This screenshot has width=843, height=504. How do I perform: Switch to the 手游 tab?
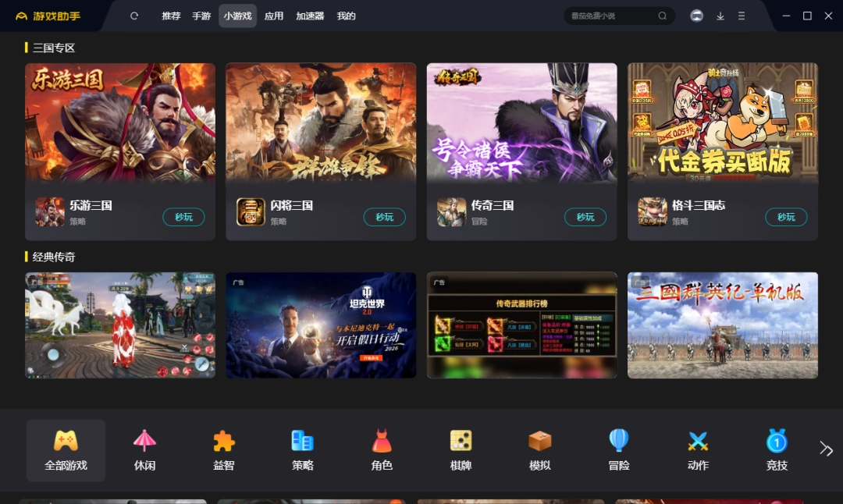pyautogui.click(x=202, y=15)
